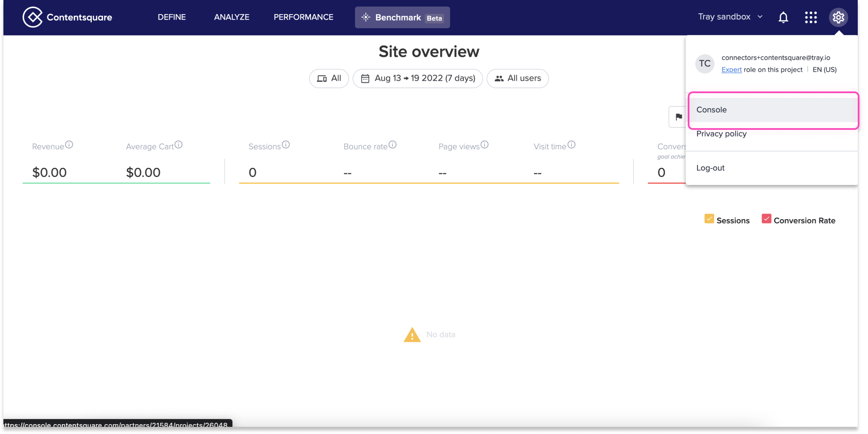This screenshot has height=434, width=868.
Task: Open the notifications bell
Action: (x=783, y=18)
